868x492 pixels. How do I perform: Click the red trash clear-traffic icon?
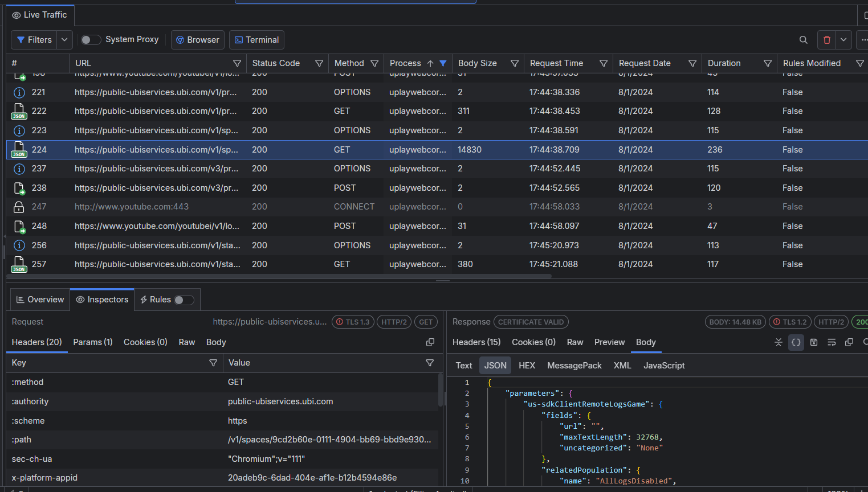point(826,40)
